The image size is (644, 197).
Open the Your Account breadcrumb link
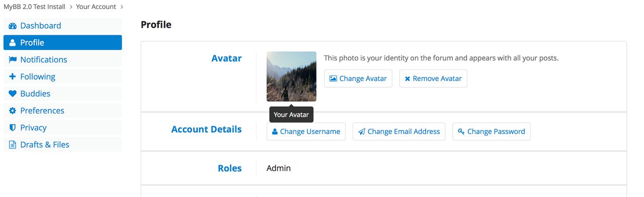pos(96,7)
